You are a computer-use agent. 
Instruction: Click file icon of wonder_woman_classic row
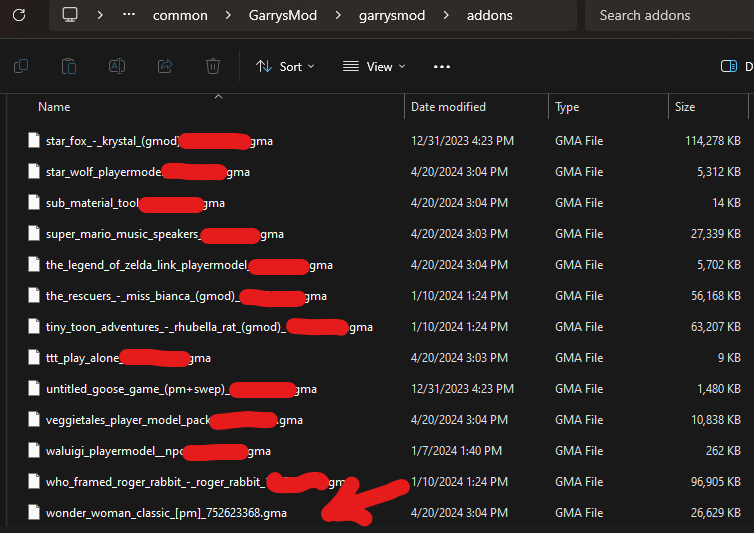34,513
